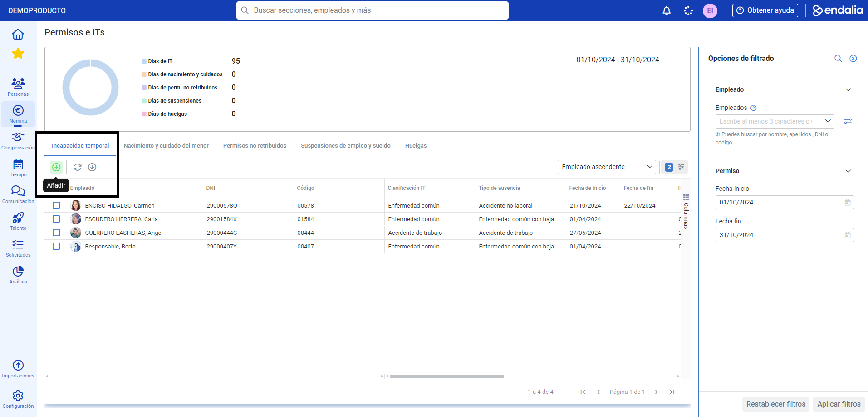Open Configuración gear in sidebar
Image resolution: width=868 pixels, height=417 pixels.
(x=18, y=399)
